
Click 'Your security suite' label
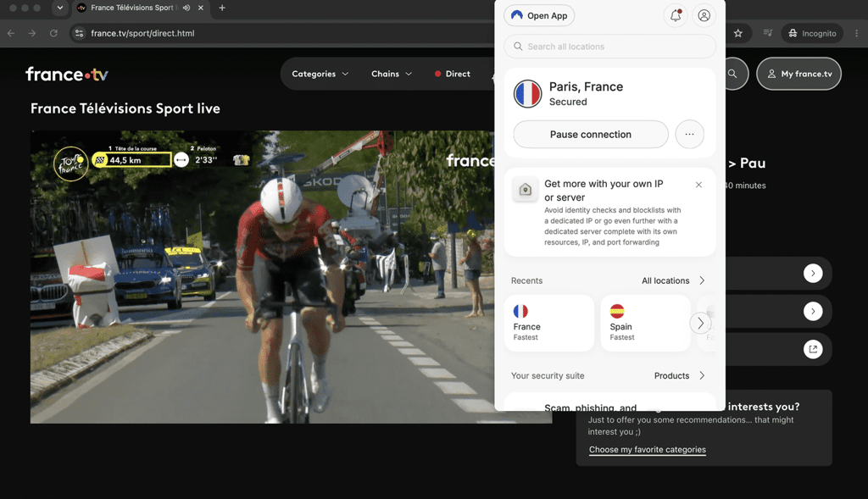pyautogui.click(x=548, y=375)
